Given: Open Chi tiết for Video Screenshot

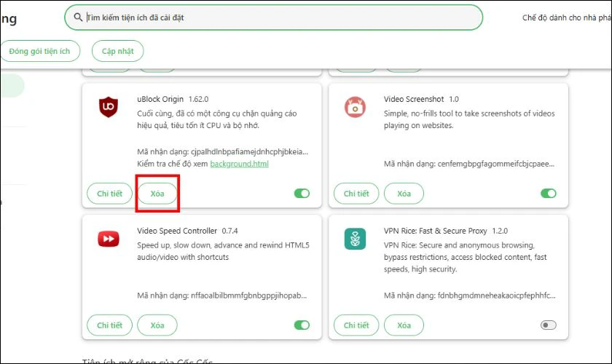Looking at the screenshot, I should click(356, 194).
